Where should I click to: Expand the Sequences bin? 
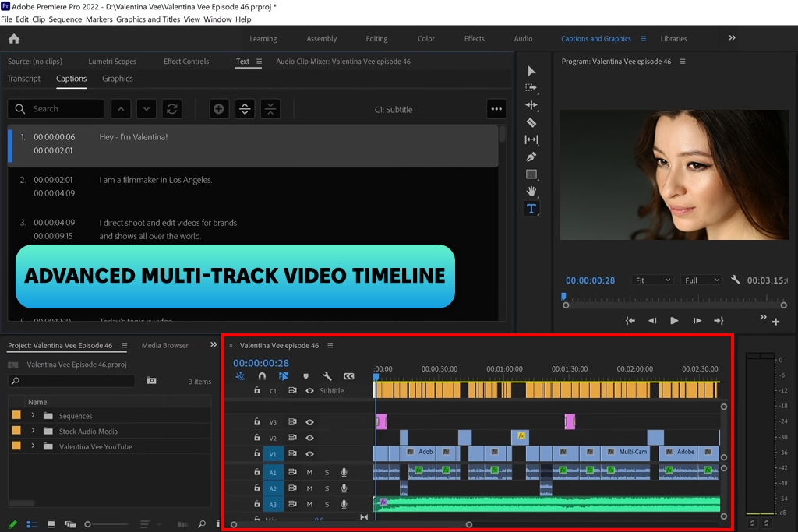coord(33,415)
